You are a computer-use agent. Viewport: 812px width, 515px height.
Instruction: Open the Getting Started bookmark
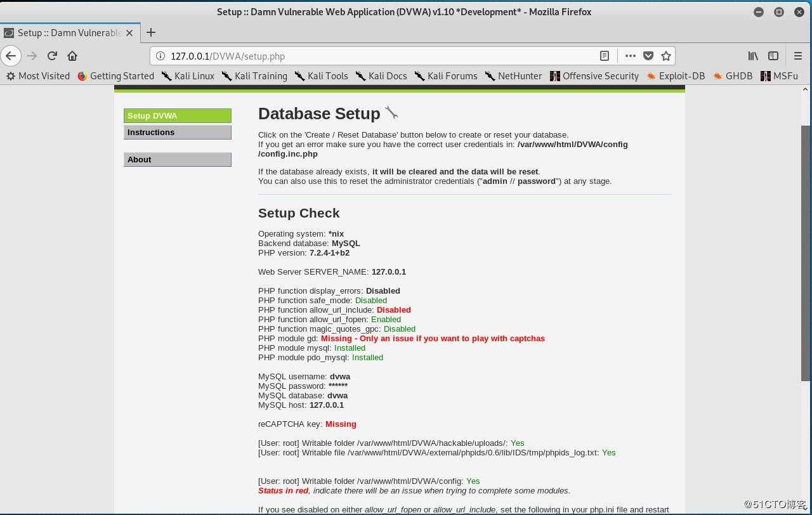point(116,75)
